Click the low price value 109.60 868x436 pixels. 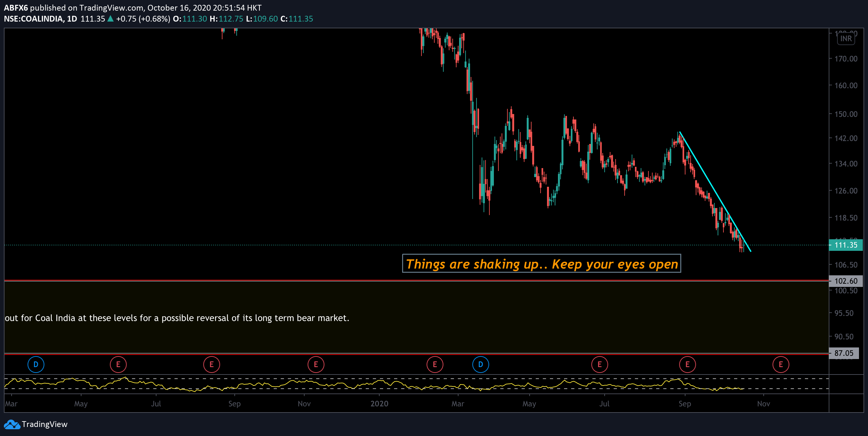coord(266,19)
